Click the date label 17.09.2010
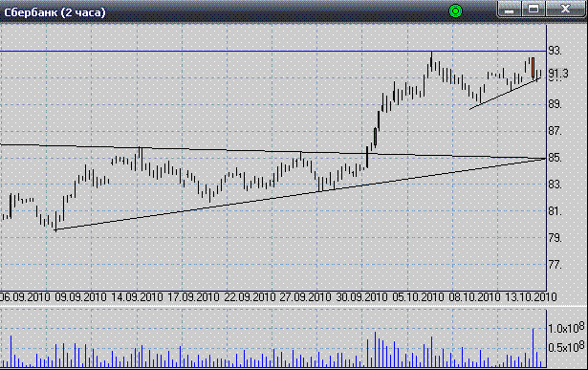 tap(193, 297)
